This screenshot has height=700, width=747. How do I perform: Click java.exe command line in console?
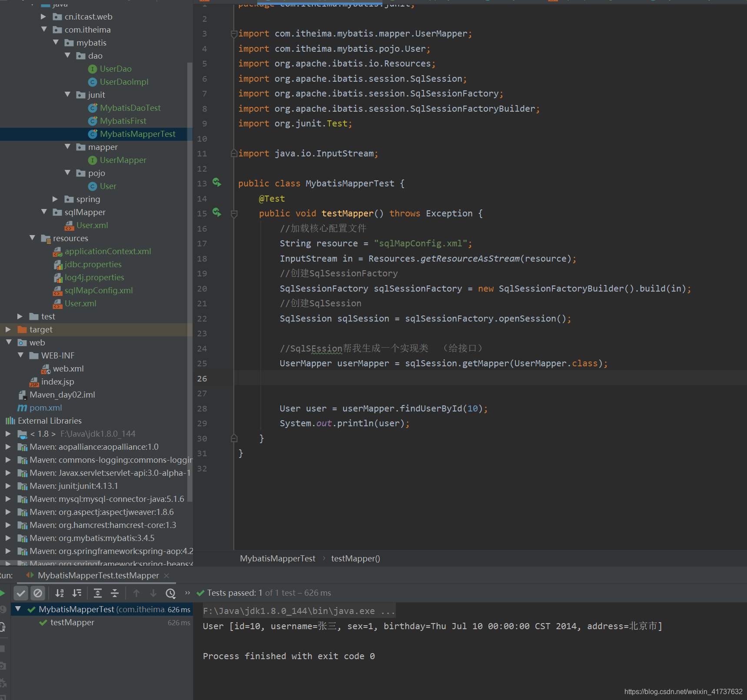coord(299,611)
